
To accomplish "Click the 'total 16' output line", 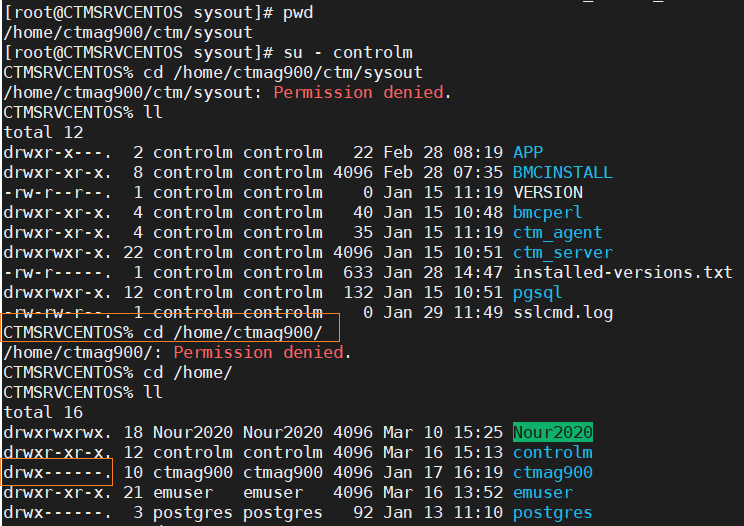I will pyautogui.click(x=43, y=412).
